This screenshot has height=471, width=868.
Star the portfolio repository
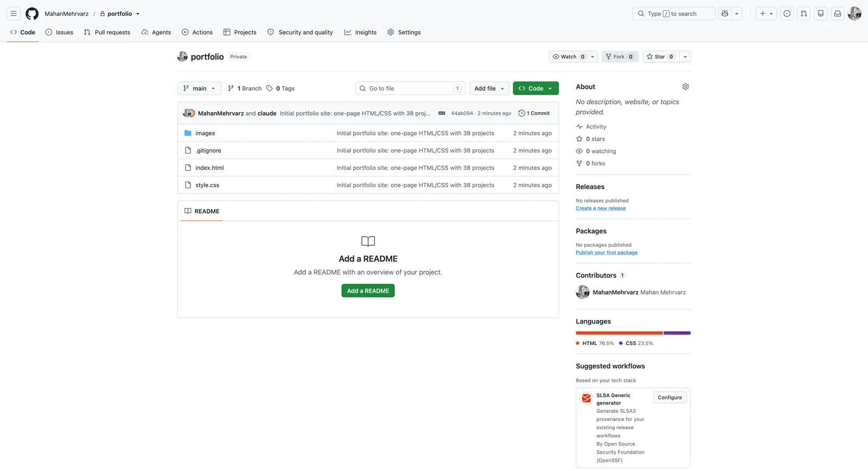(661, 56)
